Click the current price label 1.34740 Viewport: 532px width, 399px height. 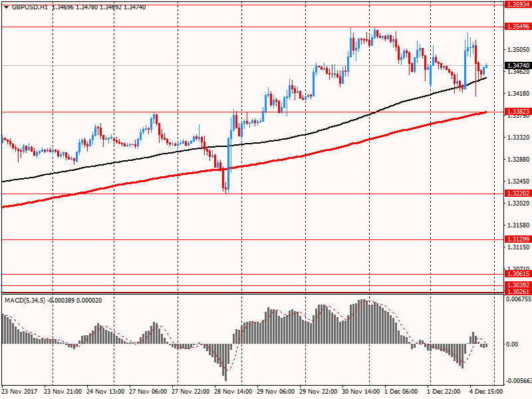click(518, 65)
